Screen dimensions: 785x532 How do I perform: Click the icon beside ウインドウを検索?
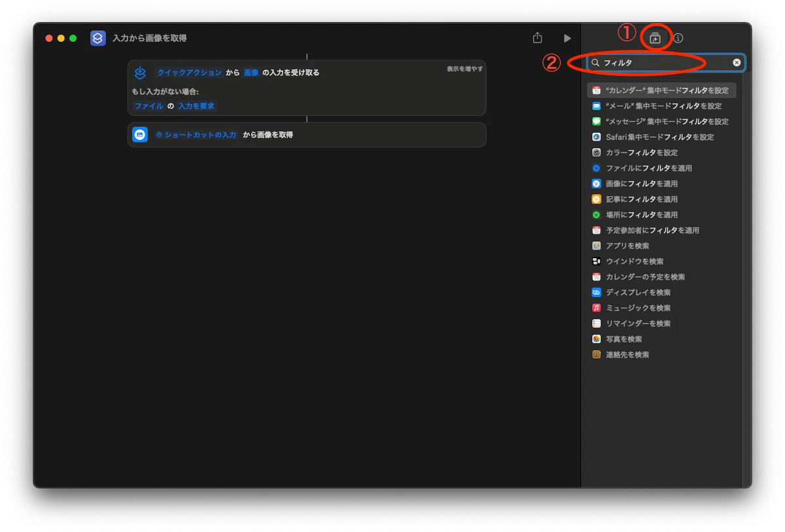pyautogui.click(x=596, y=261)
